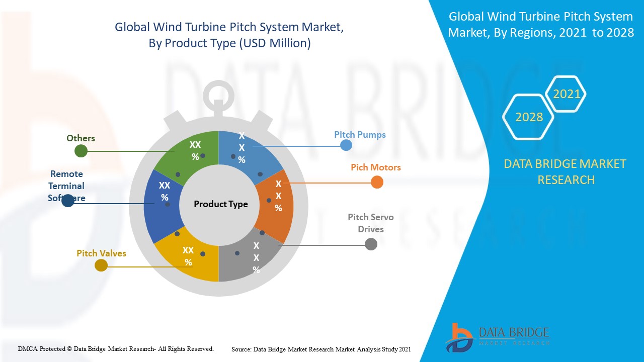Click the Pitch Pumps label text

pyautogui.click(x=360, y=135)
